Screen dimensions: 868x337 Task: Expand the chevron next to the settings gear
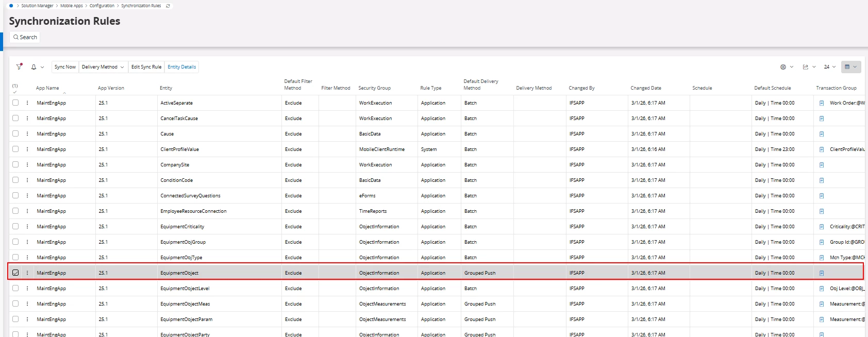[792, 67]
